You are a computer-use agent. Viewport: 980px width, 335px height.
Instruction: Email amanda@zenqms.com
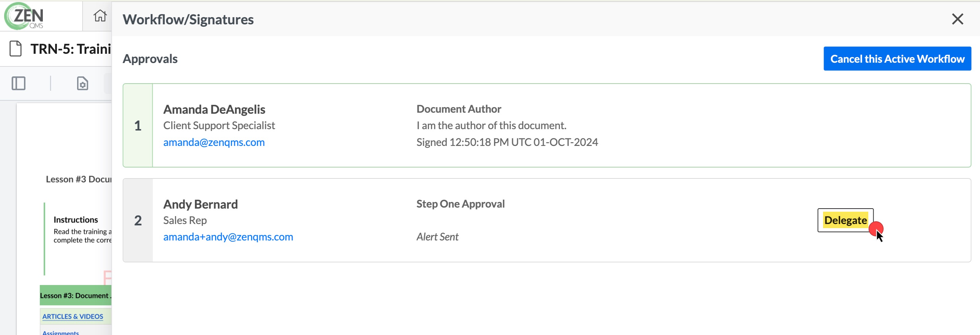(214, 142)
